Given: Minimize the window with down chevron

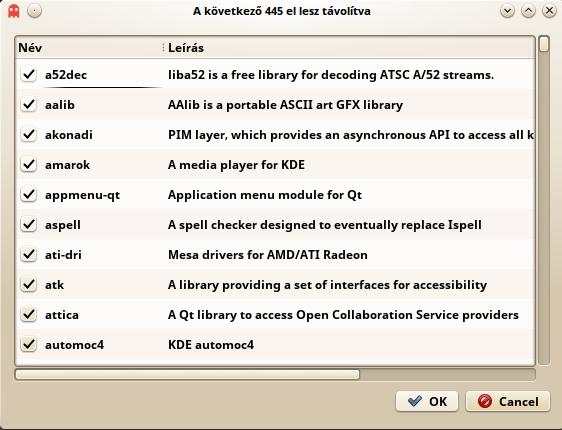Looking at the screenshot, I should (508, 11).
